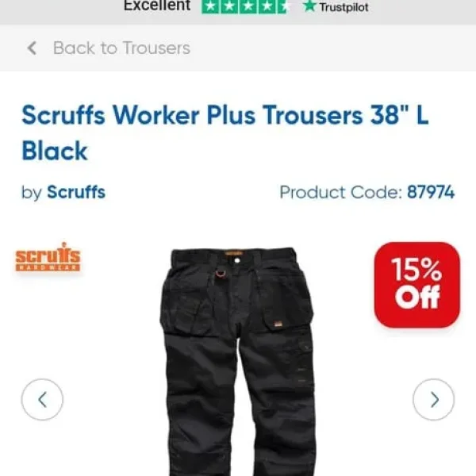Select the first green Trustpilot rating star
Image resolution: width=476 pixels, height=476 pixels.
pyautogui.click(x=210, y=6)
